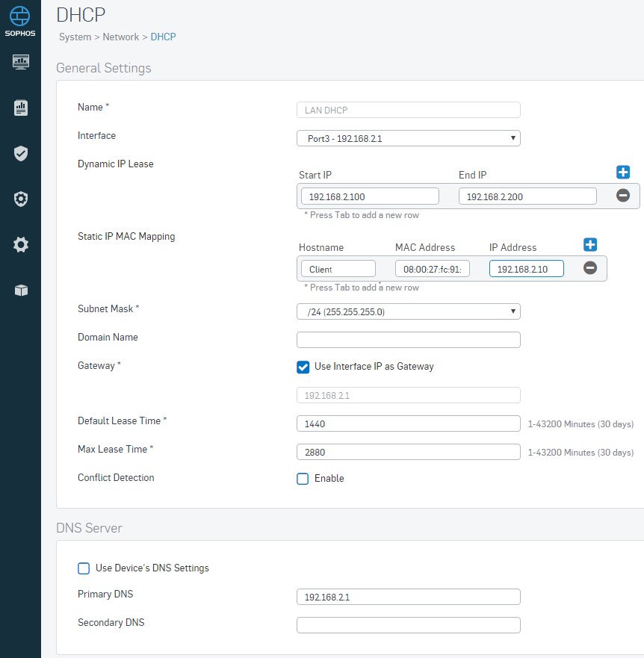Edit the Start IP field
Viewport: 644px width, 658px height.
coord(370,196)
